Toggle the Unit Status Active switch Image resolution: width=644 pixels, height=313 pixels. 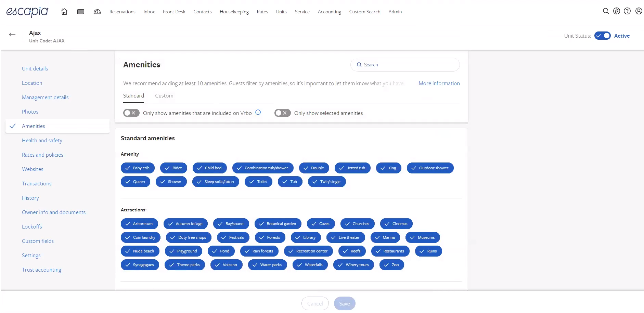click(x=602, y=36)
